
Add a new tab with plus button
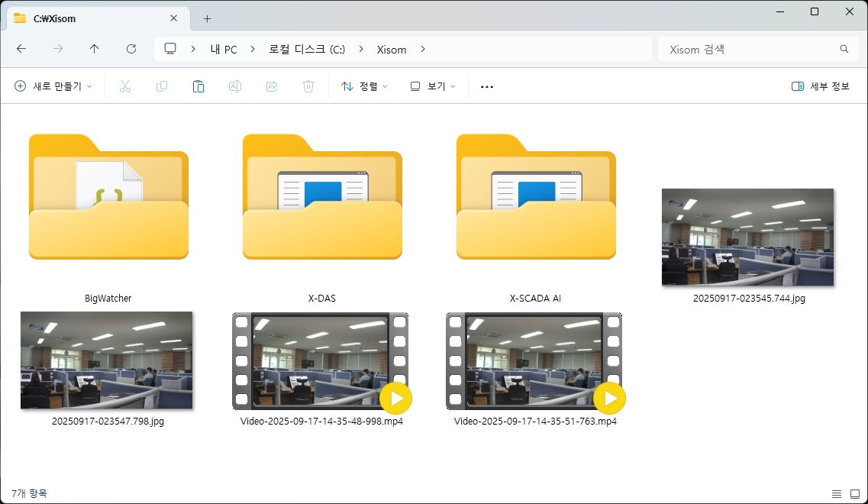coord(207,18)
